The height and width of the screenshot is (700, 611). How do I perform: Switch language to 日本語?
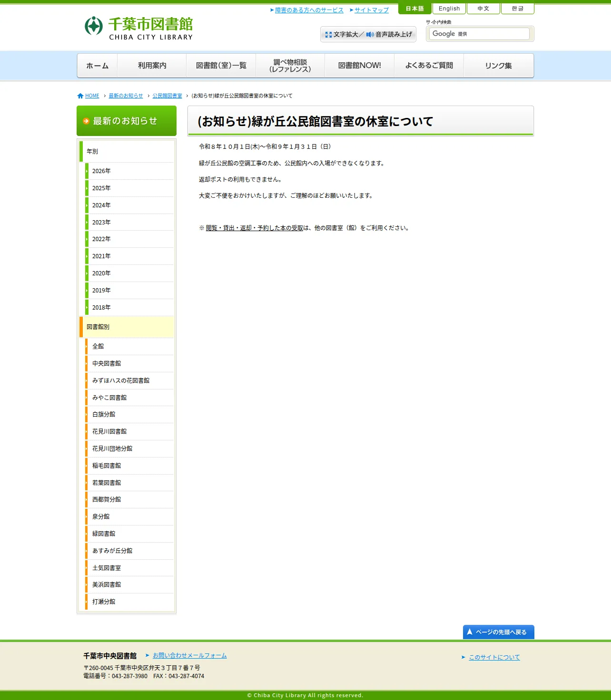[415, 9]
